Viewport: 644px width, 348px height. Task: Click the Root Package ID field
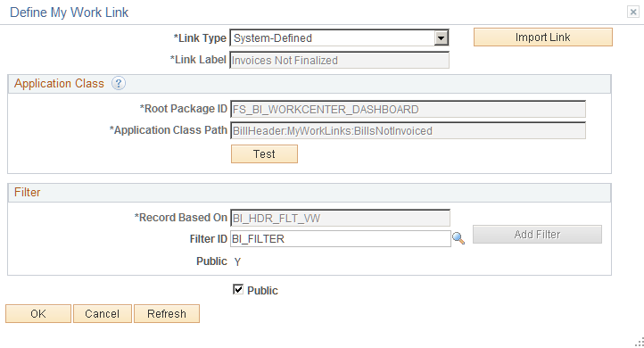pos(409,109)
